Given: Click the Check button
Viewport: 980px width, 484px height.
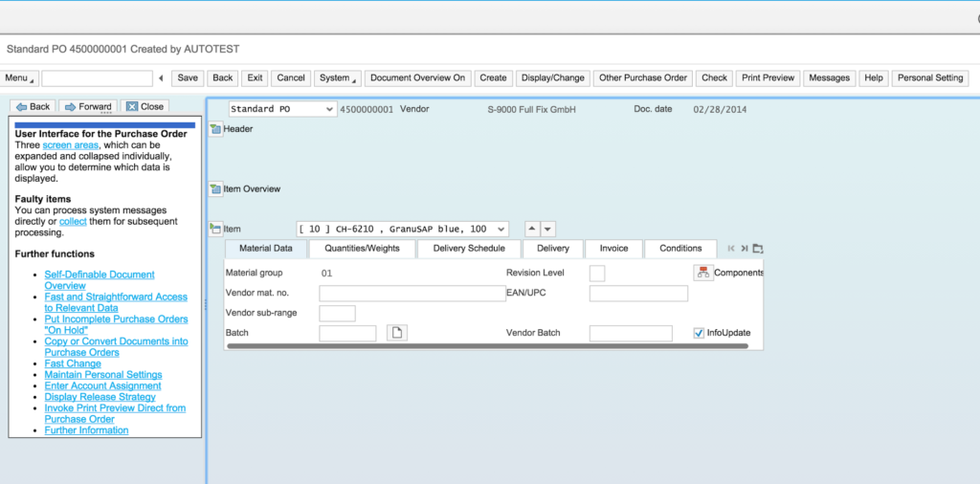Looking at the screenshot, I should click(714, 78).
